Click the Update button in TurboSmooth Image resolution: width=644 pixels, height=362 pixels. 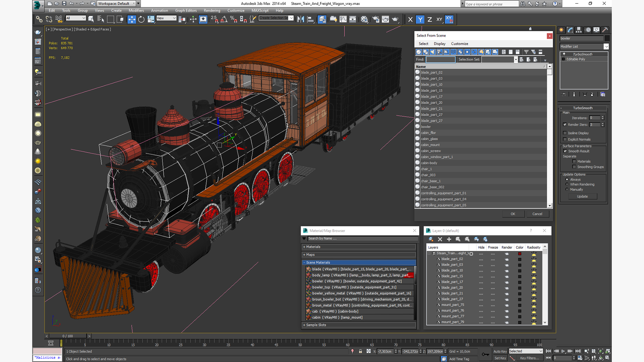tap(582, 196)
